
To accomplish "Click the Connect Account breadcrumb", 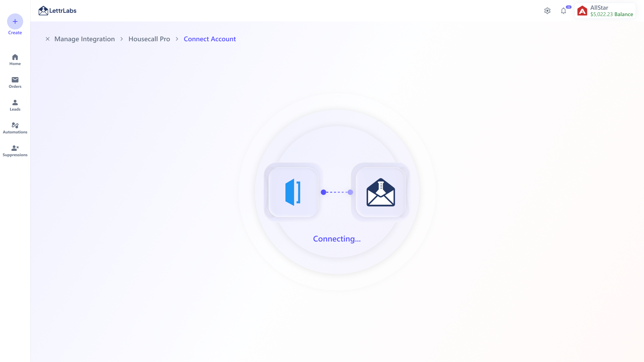I will (x=210, y=39).
